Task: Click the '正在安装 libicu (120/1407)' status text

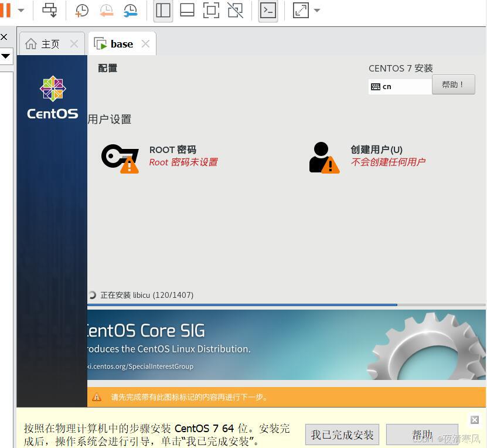Action: [x=147, y=295]
